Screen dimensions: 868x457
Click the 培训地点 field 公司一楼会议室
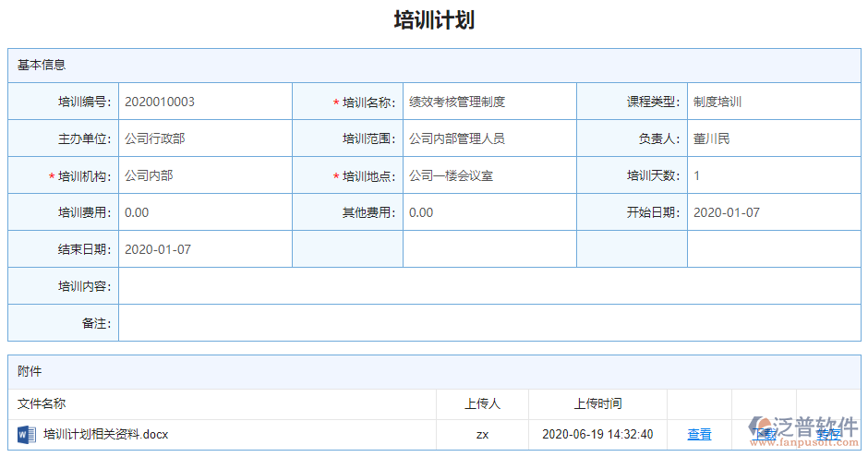pos(490,175)
